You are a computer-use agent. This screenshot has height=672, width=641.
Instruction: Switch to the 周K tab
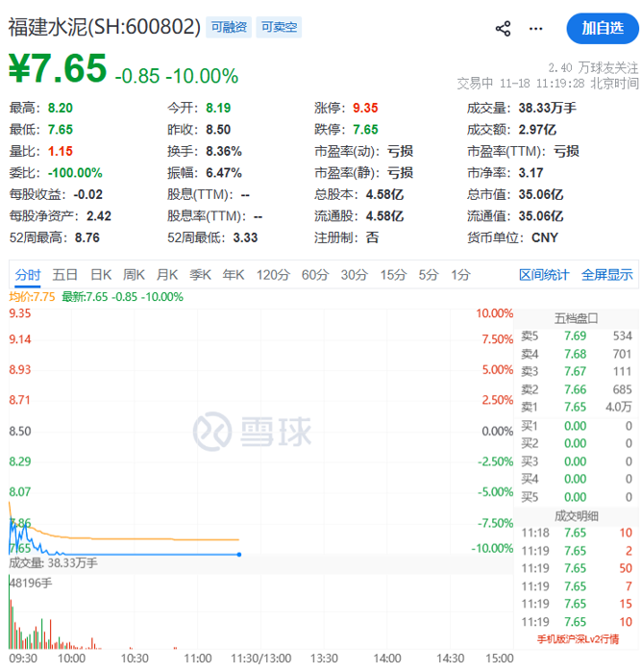pyautogui.click(x=135, y=275)
